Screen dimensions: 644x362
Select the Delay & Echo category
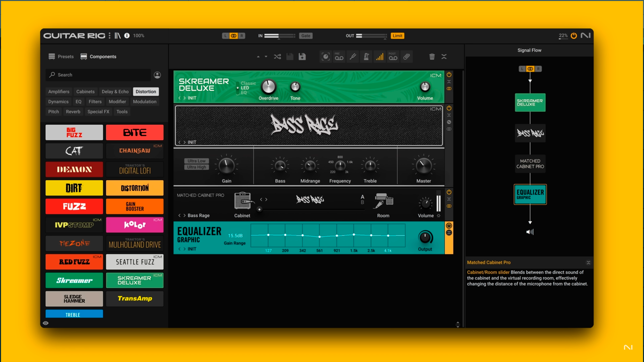pyautogui.click(x=115, y=92)
